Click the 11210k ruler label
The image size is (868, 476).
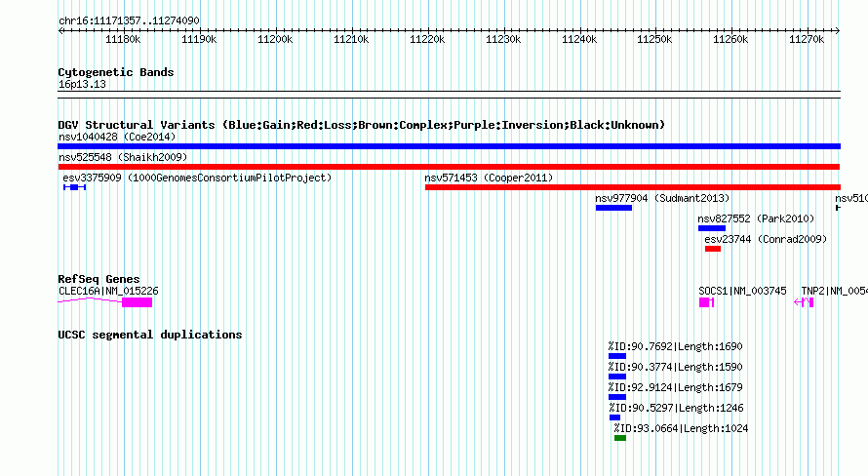[x=351, y=40]
